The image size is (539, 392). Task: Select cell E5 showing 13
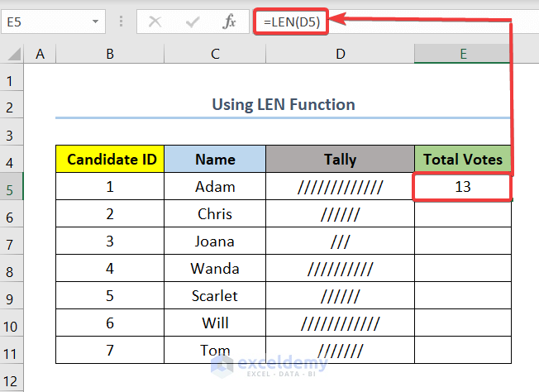463,187
